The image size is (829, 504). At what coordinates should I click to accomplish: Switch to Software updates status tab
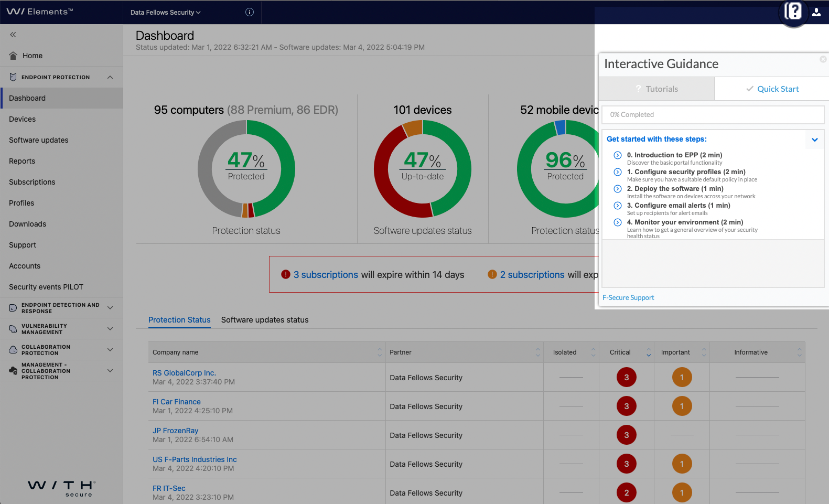[265, 320]
